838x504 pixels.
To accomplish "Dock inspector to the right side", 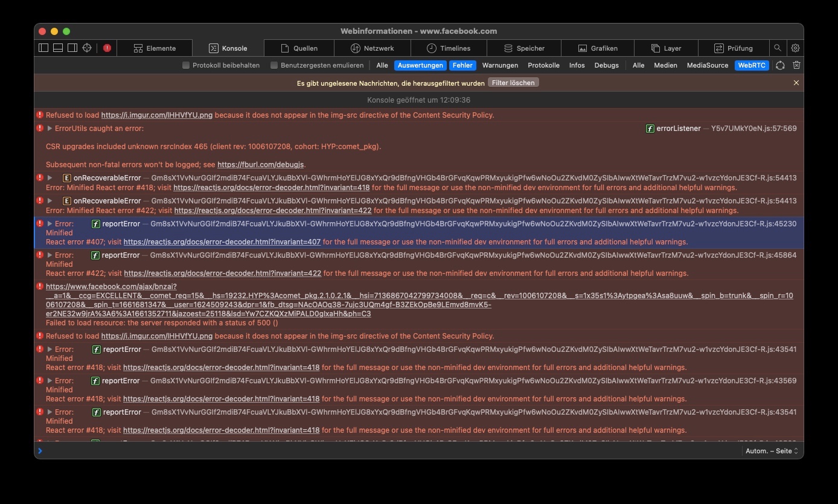I will point(72,48).
